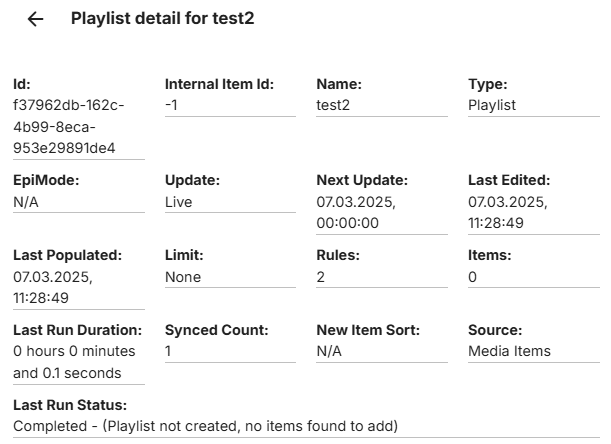Click the Source field showing Media Items

(509, 351)
